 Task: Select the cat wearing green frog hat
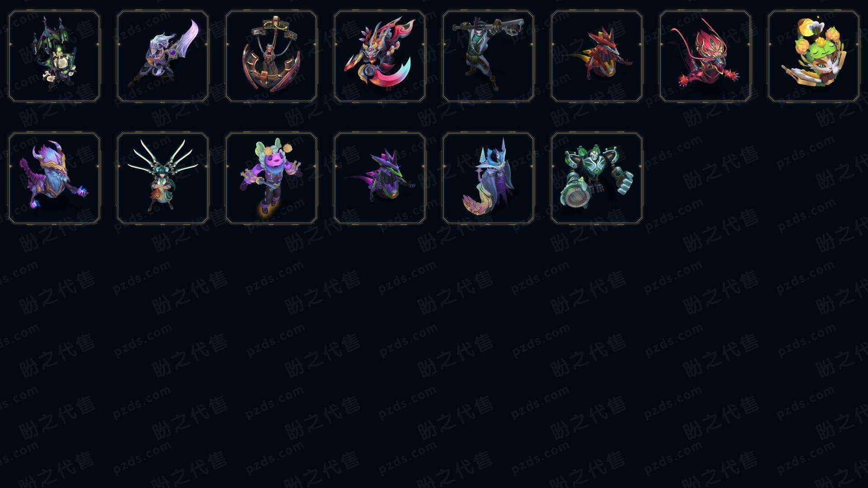(x=814, y=56)
